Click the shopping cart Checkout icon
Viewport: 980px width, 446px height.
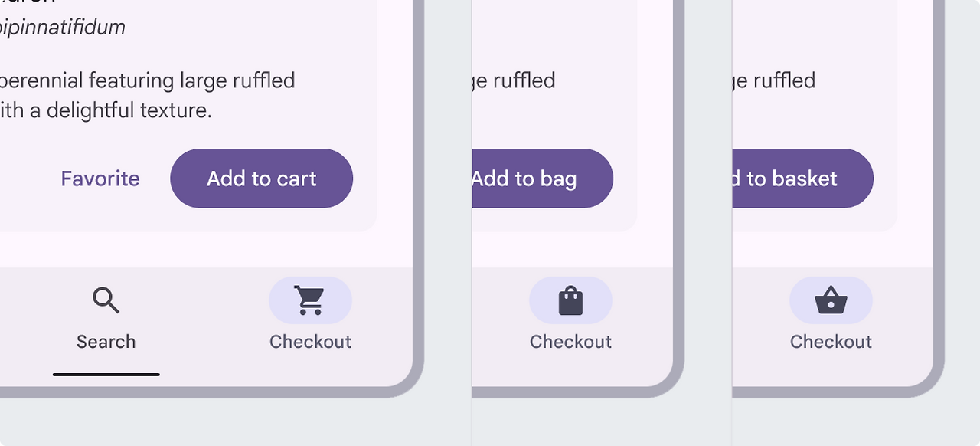point(310,300)
